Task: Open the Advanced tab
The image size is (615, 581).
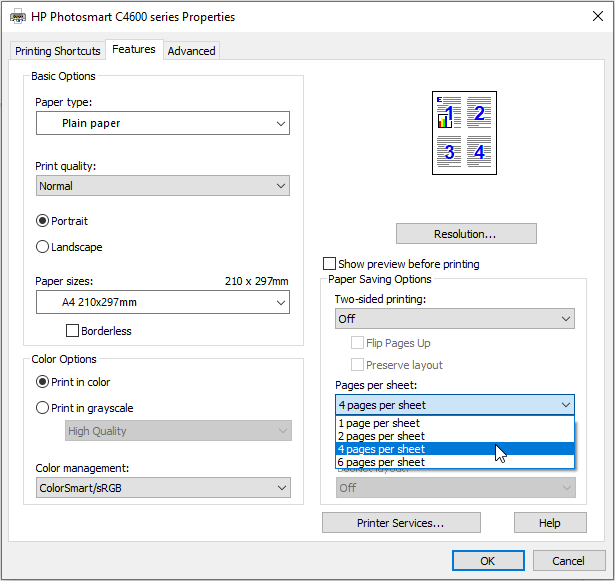Action: click(x=191, y=51)
